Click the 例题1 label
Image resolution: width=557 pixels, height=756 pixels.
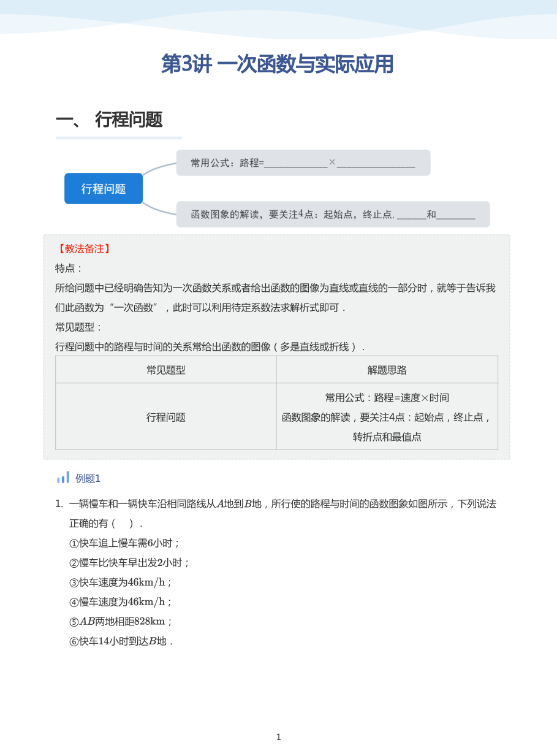coord(88,479)
